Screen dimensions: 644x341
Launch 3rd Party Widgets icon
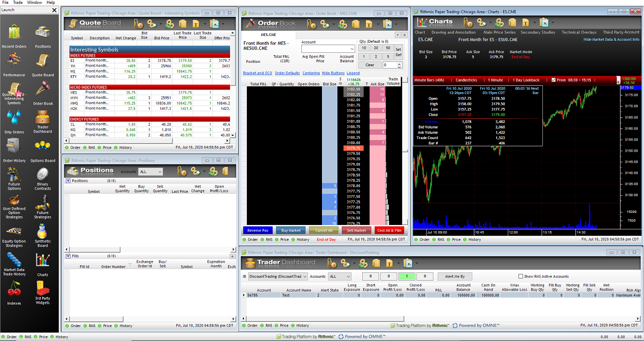coord(43,288)
